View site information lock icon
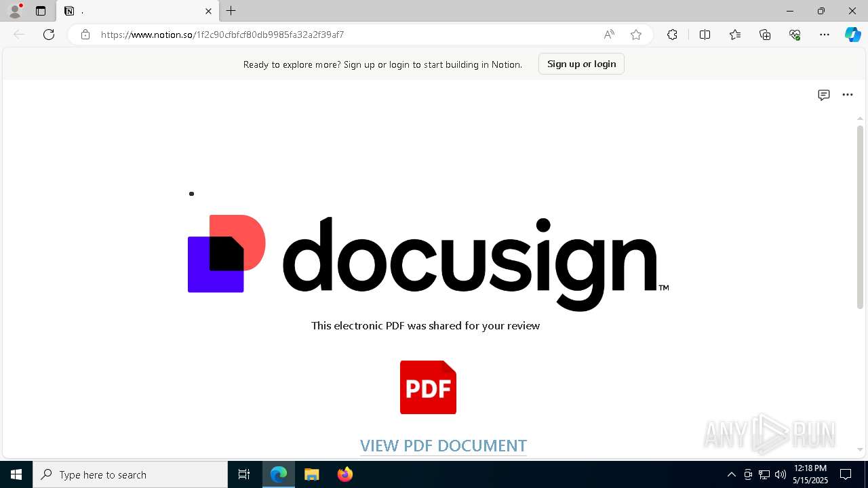 pyautogui.click(x=85, y=35)
